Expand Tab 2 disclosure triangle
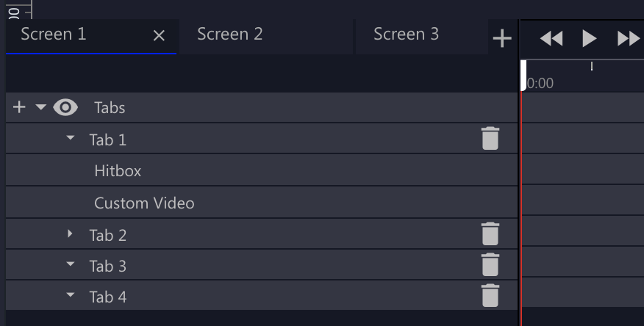The height and width of the screenshot is (326, 644). pyautogui.click(x=70, y=233)
